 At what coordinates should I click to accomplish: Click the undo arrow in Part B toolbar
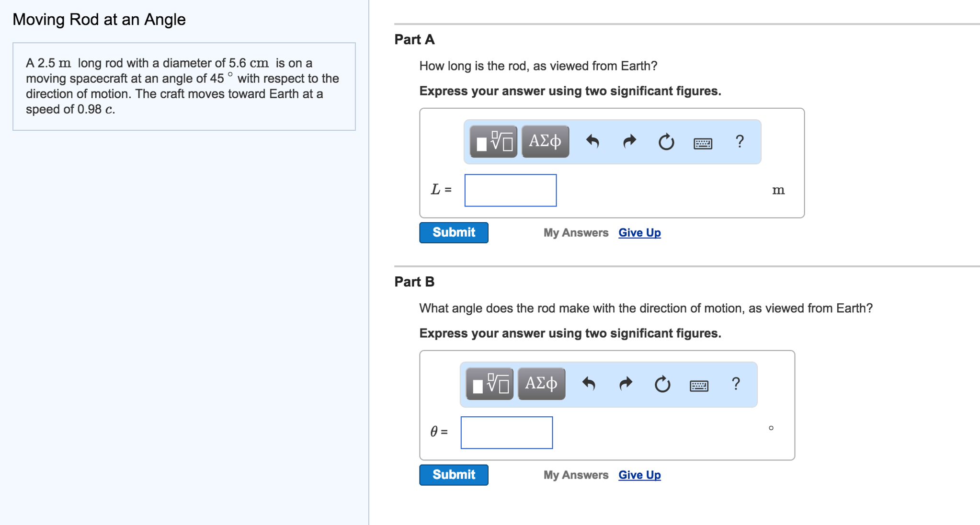(x=589, y=384)
